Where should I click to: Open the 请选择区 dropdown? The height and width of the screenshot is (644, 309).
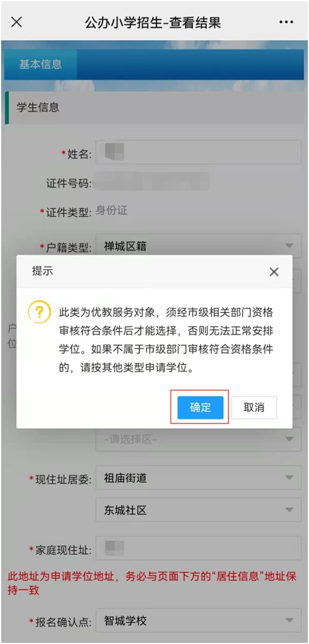pos(198,439)
